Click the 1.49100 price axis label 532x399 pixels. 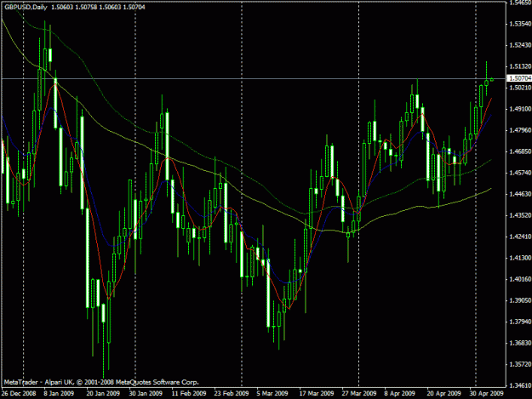[x=520, y=109]
